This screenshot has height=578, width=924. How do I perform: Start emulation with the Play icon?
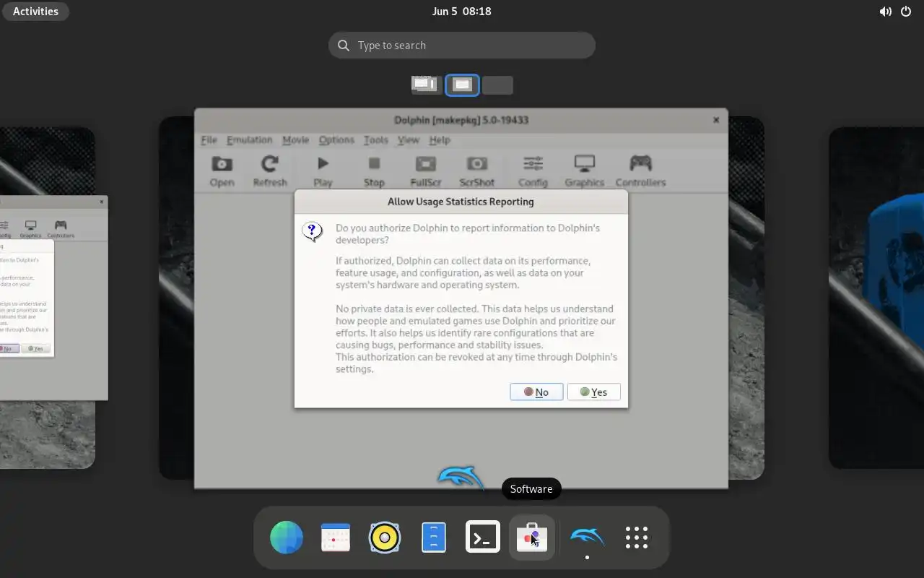coord(323,171)
